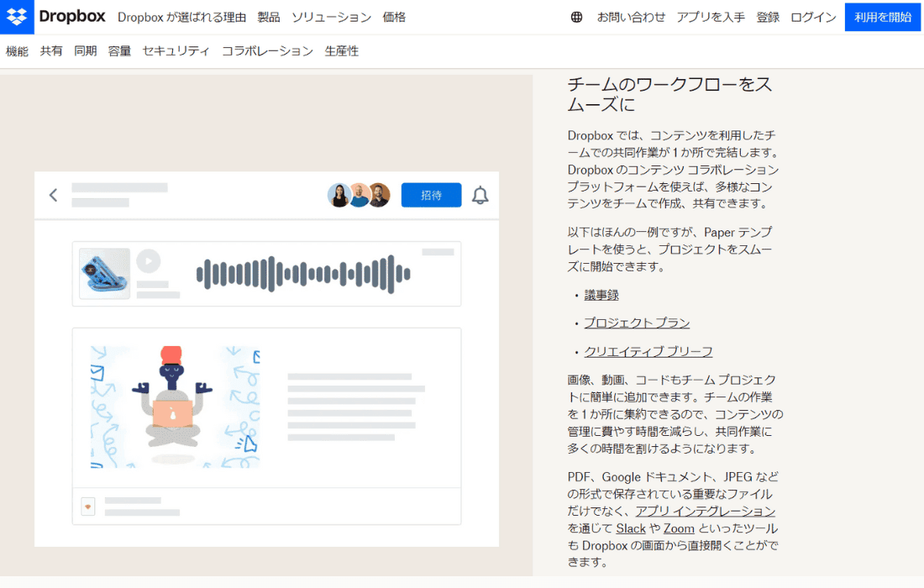
Task: Click the アプリを入手 link
Action: (x=711, y=17)
